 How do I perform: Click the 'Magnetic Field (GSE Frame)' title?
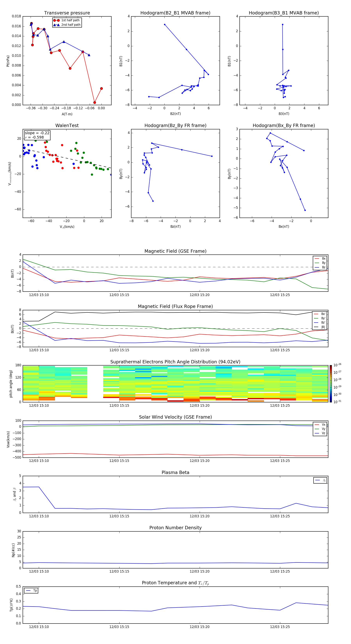pos(175,251)
